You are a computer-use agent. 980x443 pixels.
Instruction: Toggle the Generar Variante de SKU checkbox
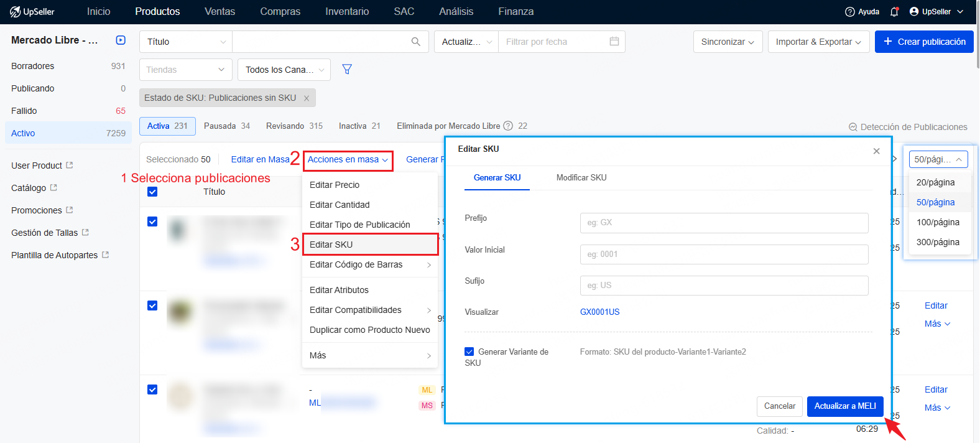click(469, 352)
